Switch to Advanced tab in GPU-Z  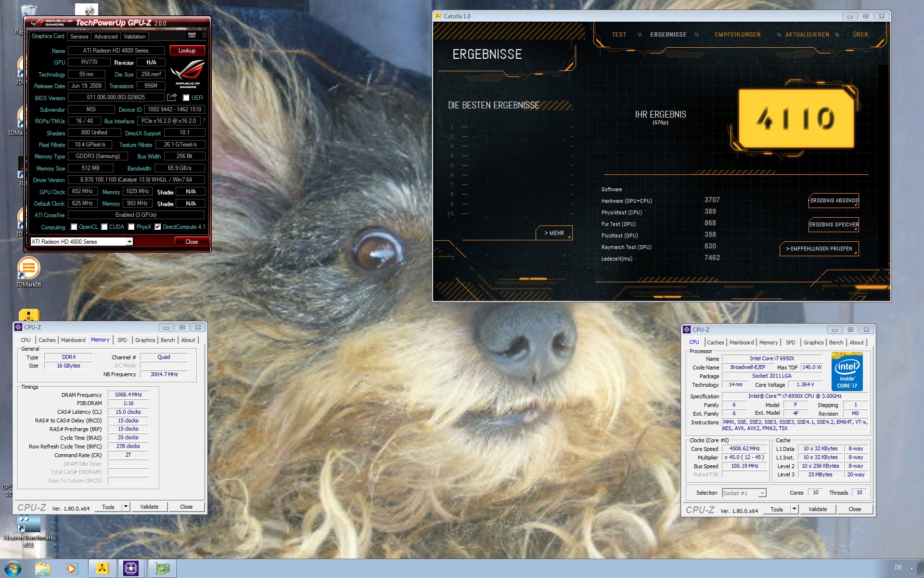(106, 37)
